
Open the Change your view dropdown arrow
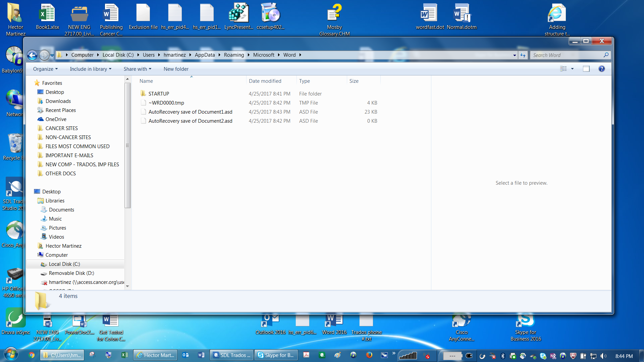click(x=572, y=69)
